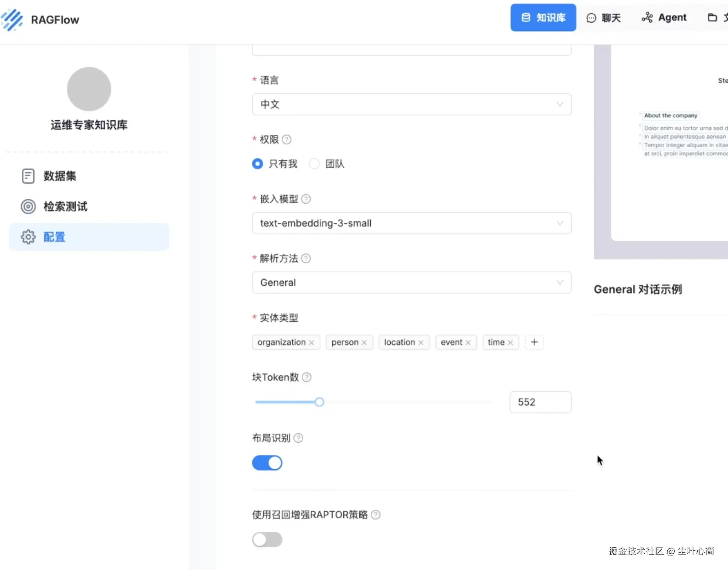Screen dimensions: 728x570
Task: Select the 团队 permission radio
Action: [x=314, y=164]
